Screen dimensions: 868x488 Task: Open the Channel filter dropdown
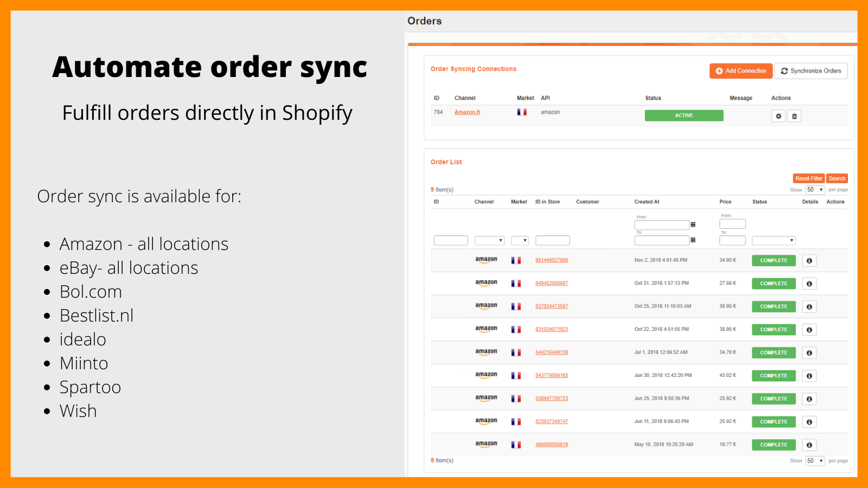coord(490,240)
